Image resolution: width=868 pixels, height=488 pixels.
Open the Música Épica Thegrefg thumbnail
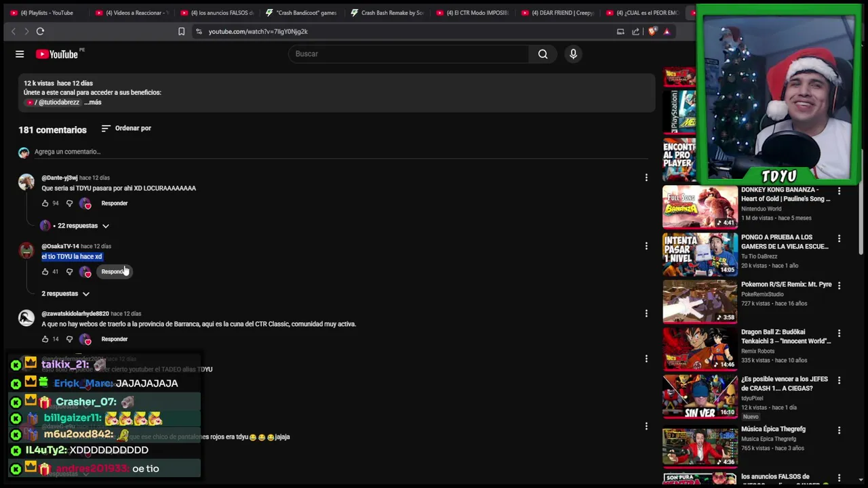click(700, 446)
